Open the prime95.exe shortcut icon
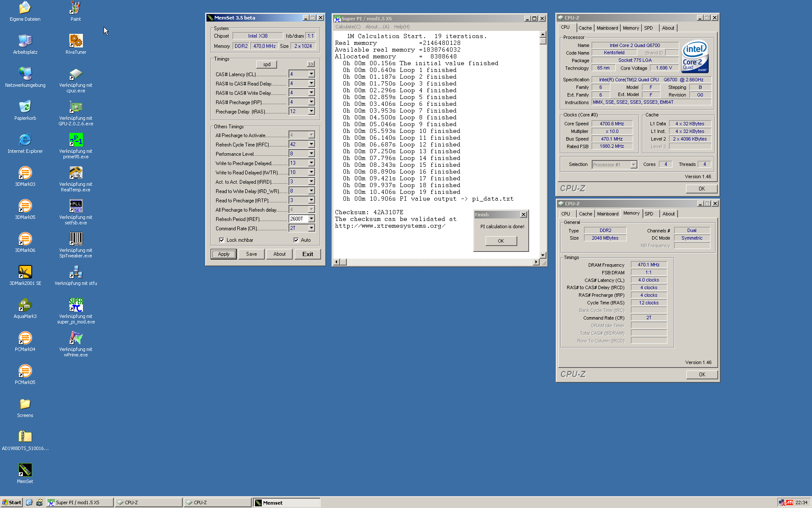812x508 pixels. (76, 140)
